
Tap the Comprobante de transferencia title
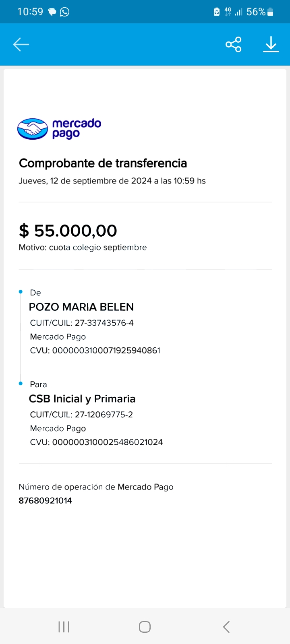103,163
